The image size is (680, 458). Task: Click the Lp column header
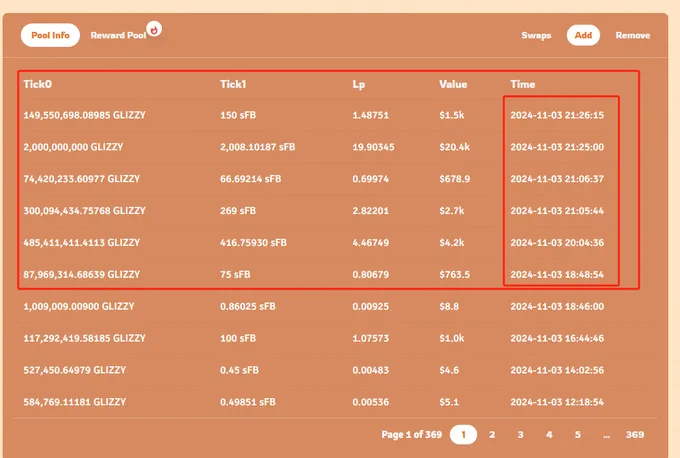(358, 85)
